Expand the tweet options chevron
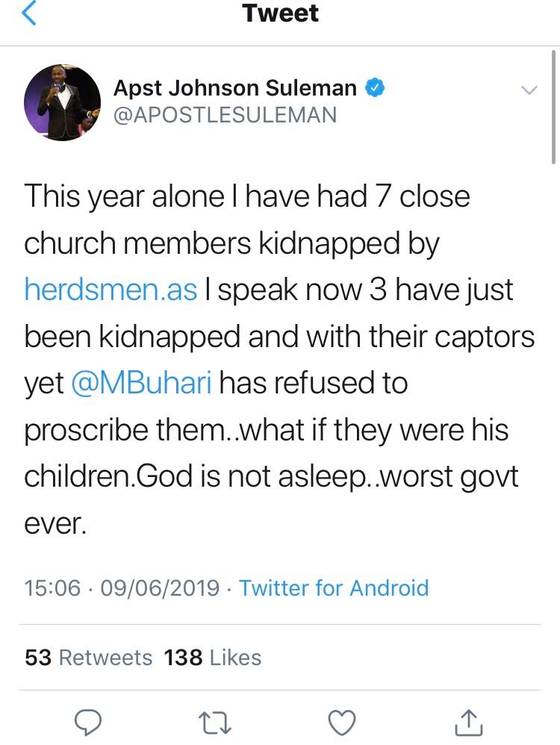 [529, 90]
